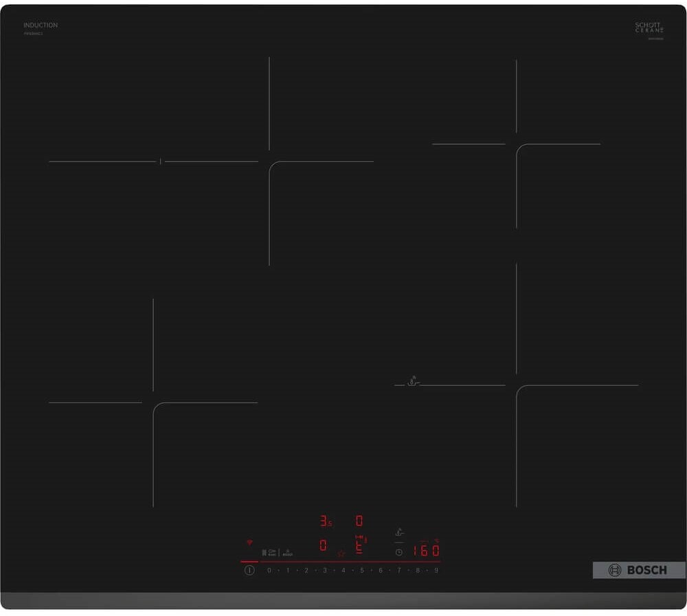This screenshot has height=616, width=687.
Task: Click the BOSCH logo badge
Action: point(639,570)
